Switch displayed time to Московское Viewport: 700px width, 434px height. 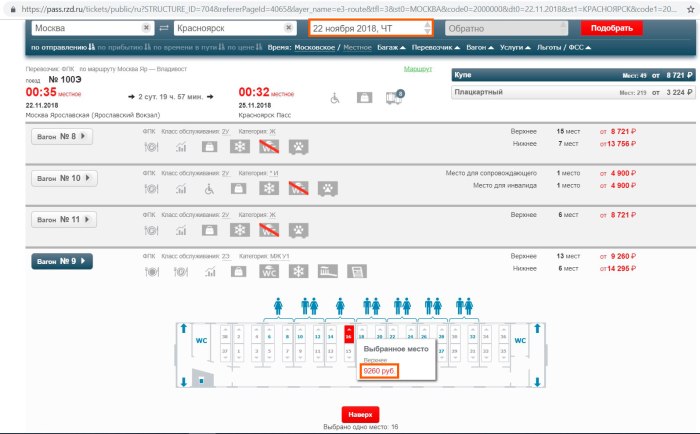(x=314, y=47)
